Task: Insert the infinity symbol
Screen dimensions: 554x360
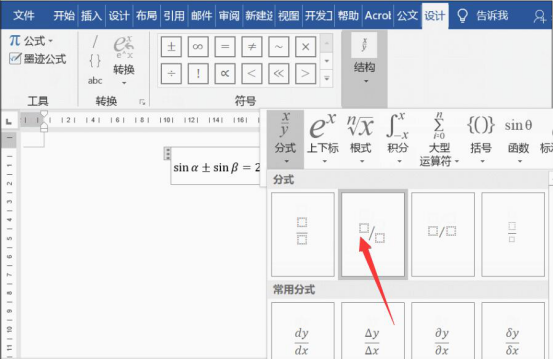Action: [x=198, y=47]
